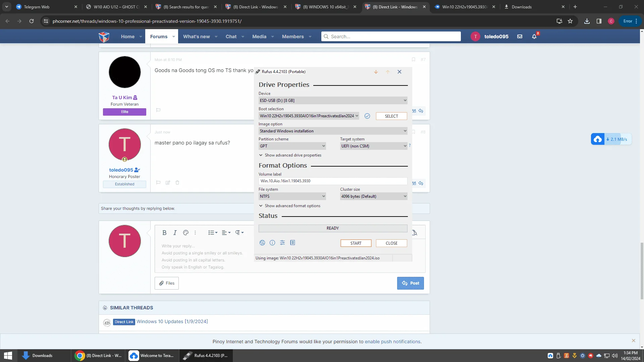Image resolution: width=644 pixels, height=362 pixels.
Task: Click in the Volume label field
Action: pyautogui.click(x=333, y=181)
